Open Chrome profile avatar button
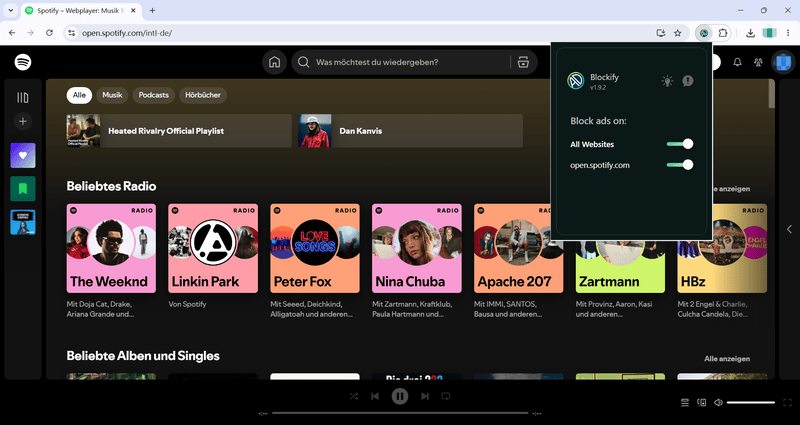This screenshot has width=800, height=425. coord(769,33)
